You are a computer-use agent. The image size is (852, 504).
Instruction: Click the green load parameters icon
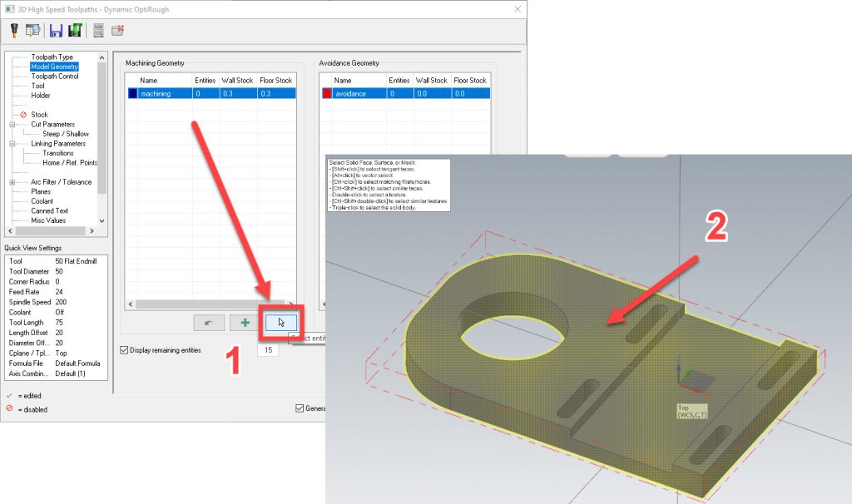(74, 31)
